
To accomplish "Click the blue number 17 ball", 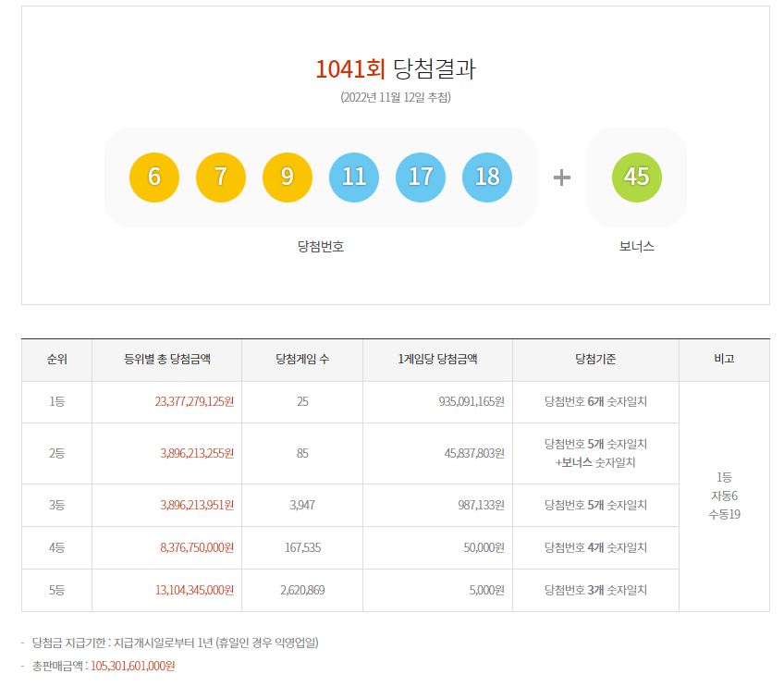I will pos(421,177).
